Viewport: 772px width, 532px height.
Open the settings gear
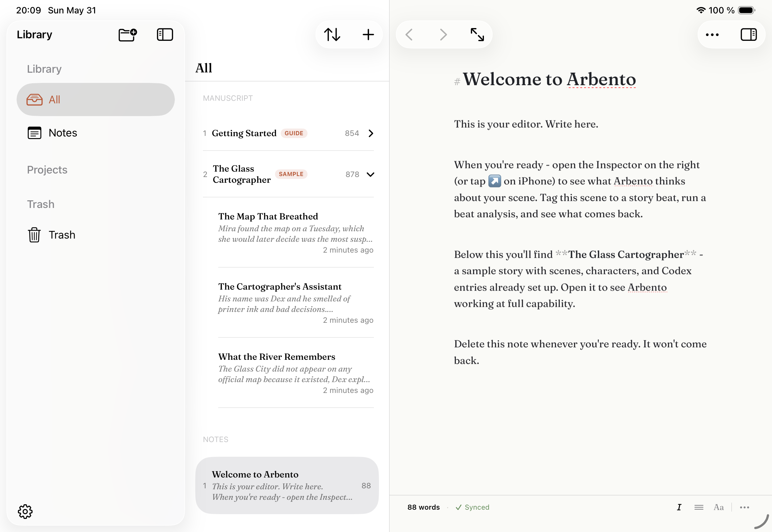click(x=25, y=511)
